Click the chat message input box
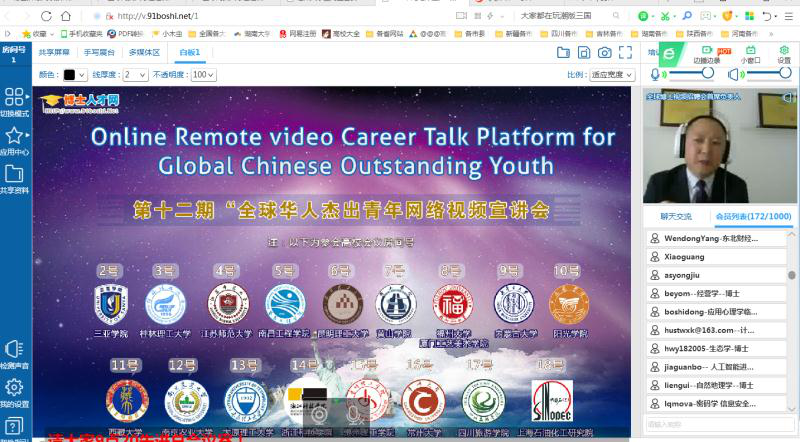 coord(718,424)
